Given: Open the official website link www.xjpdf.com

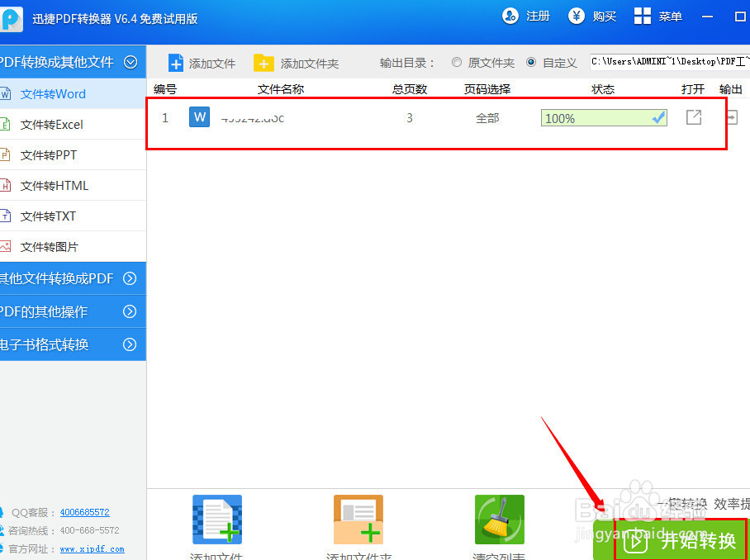Looking at the screenshot, I should pyautogui.click(x=92, y=549).
